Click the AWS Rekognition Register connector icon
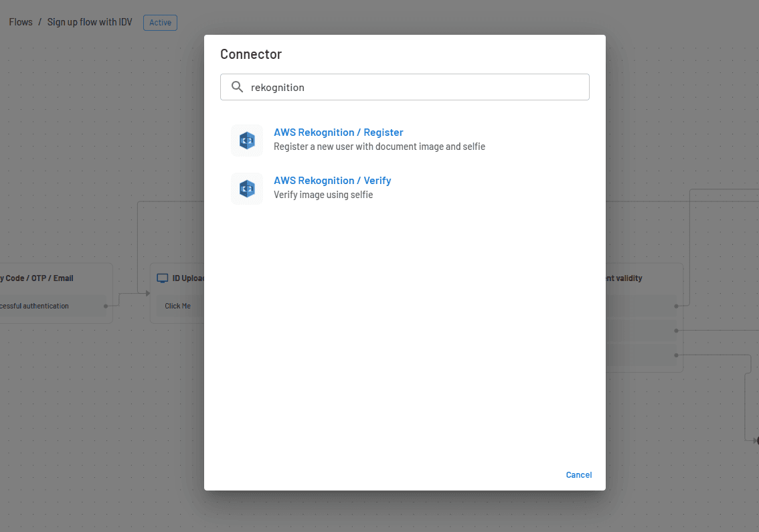The width and height of the screenshot is (759, 532). point(247,141)
